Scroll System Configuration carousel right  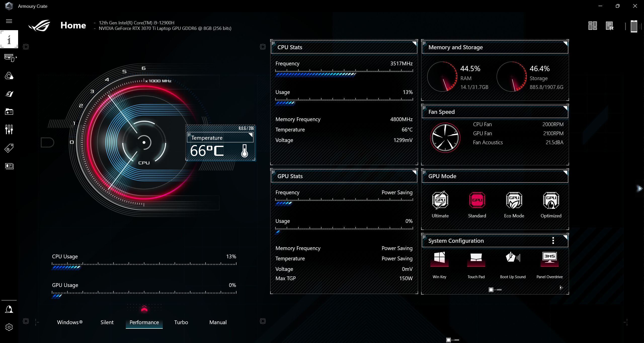tap(562, 288)
